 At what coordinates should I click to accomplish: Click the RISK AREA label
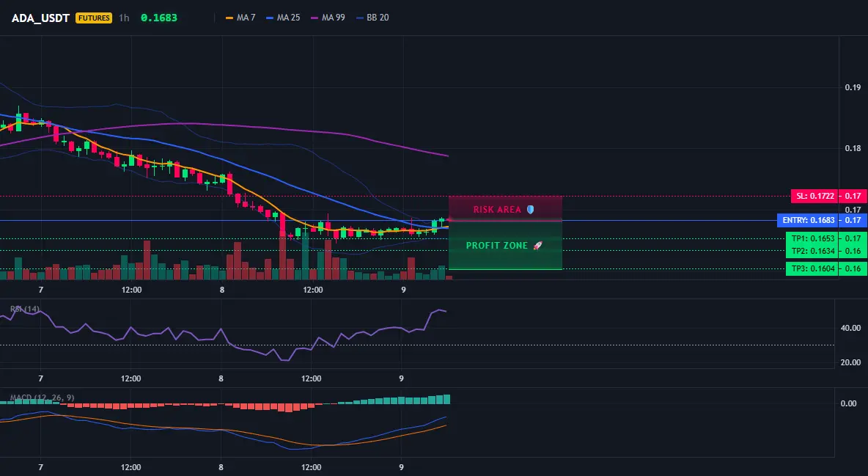coord(497,210)
